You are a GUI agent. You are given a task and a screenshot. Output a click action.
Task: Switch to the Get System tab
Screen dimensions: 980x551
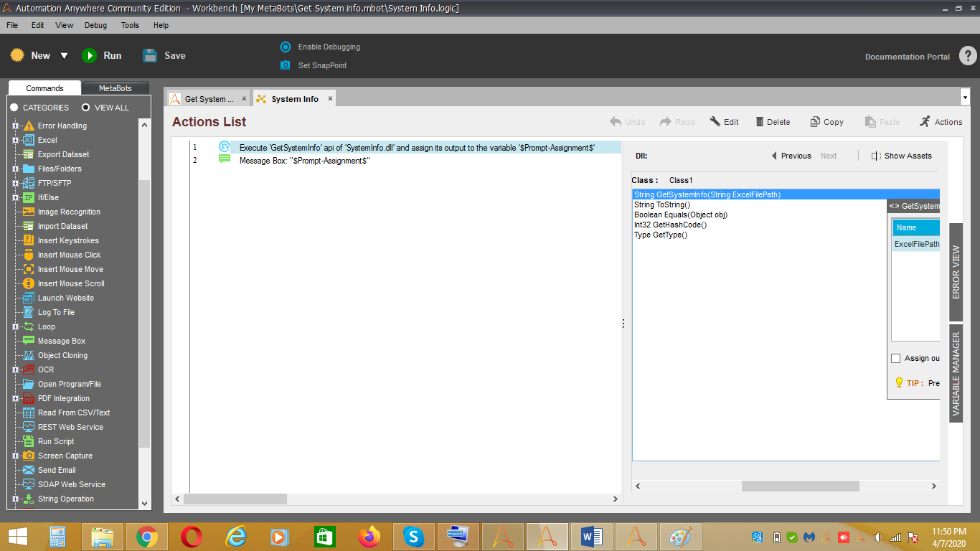(209, 99)
